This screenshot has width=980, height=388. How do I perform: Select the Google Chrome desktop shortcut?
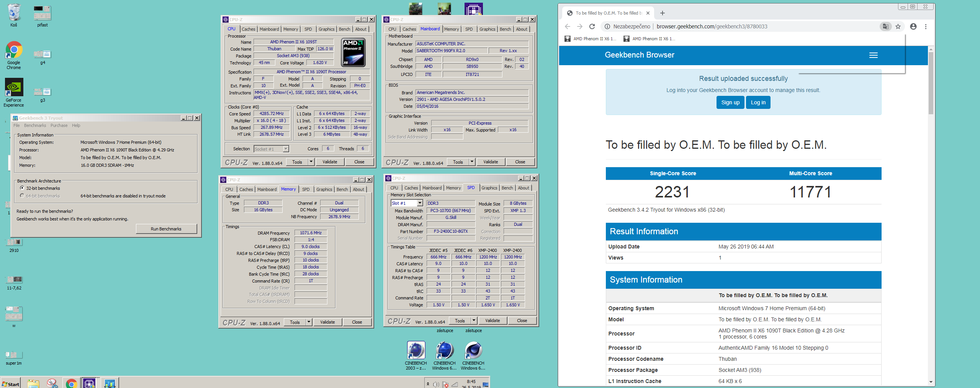14,55
